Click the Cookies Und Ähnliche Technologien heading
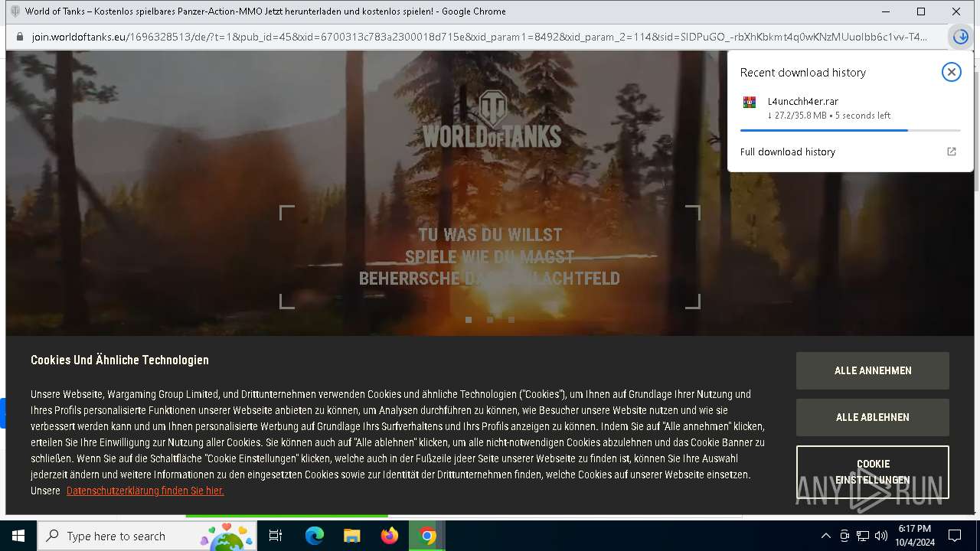This screenshot has height=551, width=980. pos(119,360)
